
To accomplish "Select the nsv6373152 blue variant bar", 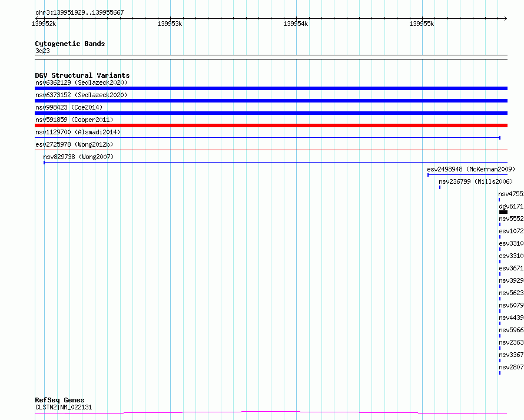I will pyautogui.click(x=271, y=101).
